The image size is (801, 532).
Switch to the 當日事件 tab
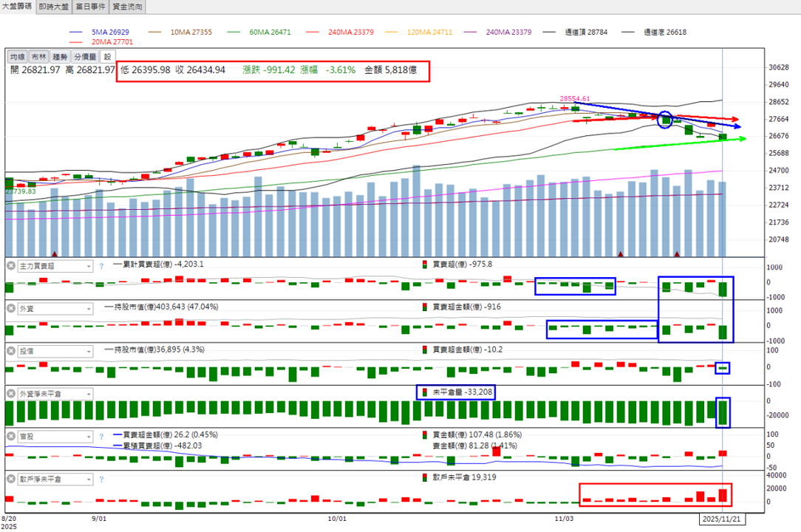tap(91, 7)
